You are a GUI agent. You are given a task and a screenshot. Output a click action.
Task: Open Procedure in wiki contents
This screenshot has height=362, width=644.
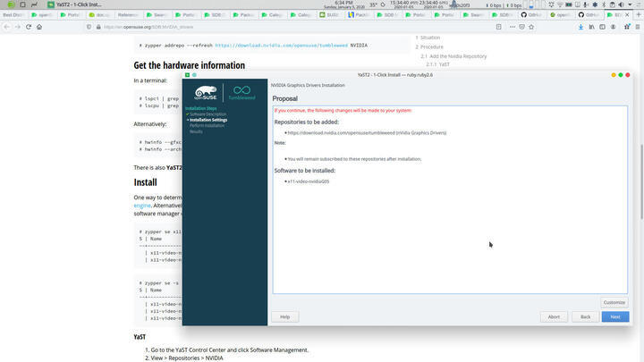point(432,46)
